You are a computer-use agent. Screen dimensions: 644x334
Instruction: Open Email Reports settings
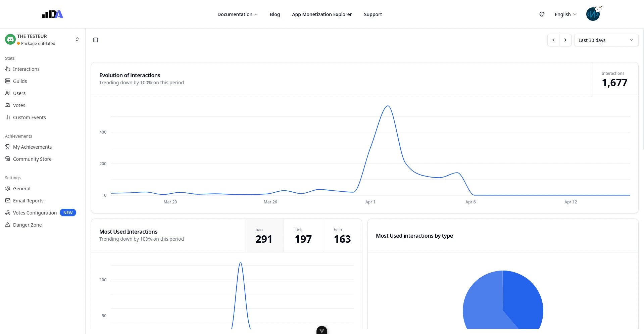pyautogui.click(x=28, y=200)
